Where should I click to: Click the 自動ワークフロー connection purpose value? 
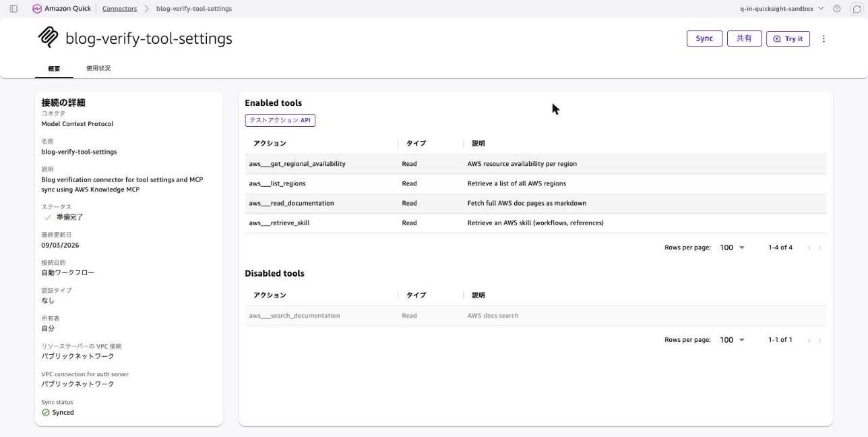(x=68, y=273)
